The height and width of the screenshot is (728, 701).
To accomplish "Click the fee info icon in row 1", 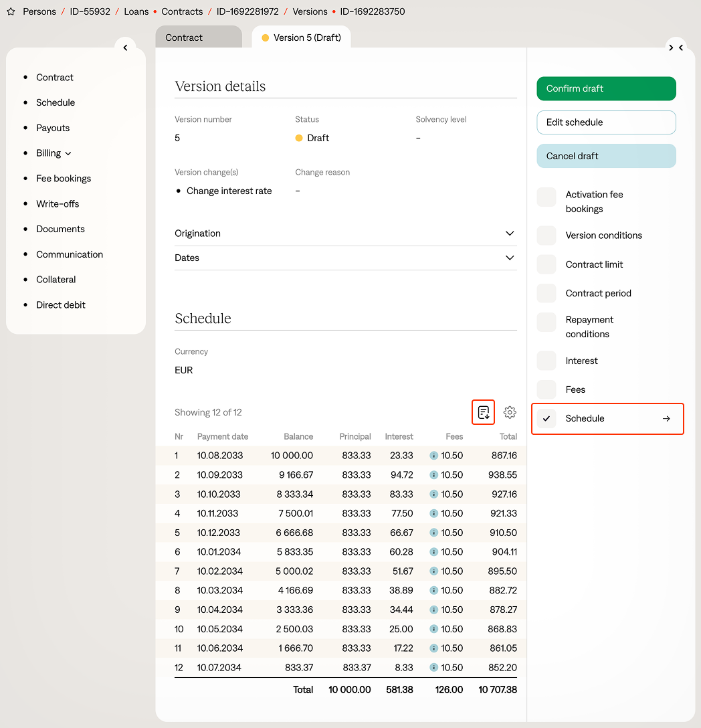I will tap(433, 456).
